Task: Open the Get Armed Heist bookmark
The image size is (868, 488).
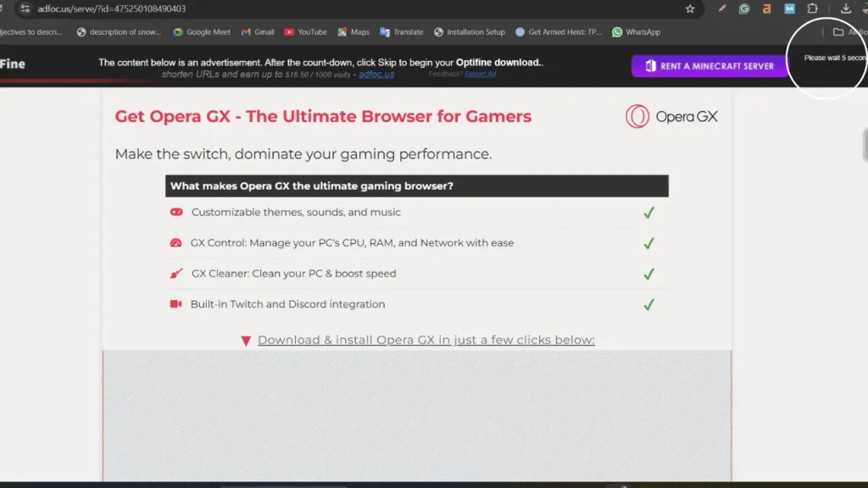Action: tap(558, 32)
